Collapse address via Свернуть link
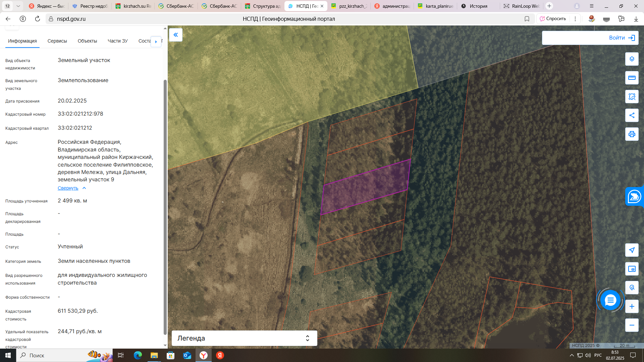Screen dimensions: 644x362 click(68, 188)
